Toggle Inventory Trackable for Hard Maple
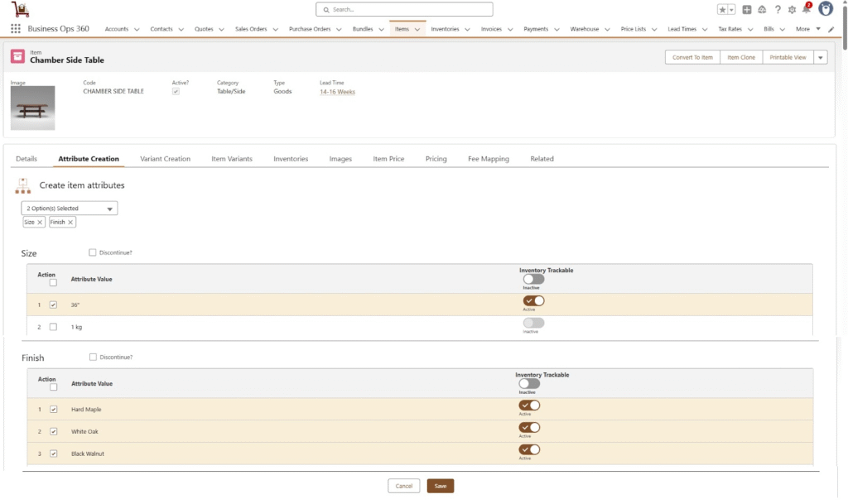 tap(529, 405)
